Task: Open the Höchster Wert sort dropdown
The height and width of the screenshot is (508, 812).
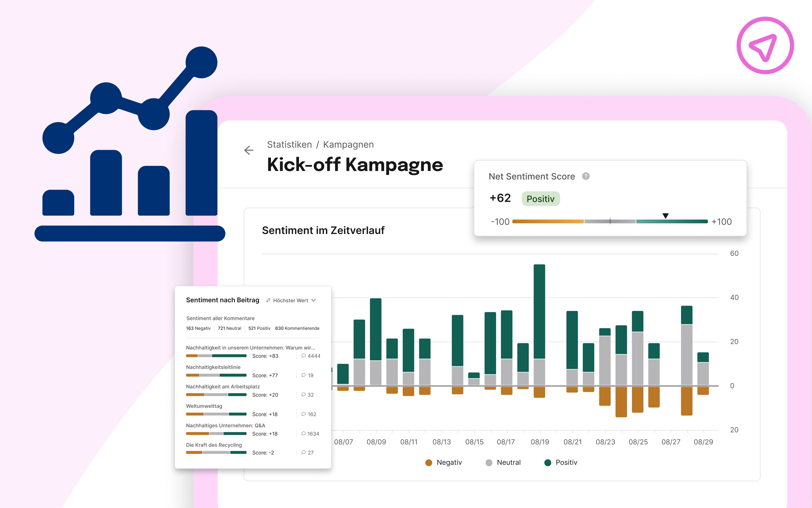Action: point(291,300)
